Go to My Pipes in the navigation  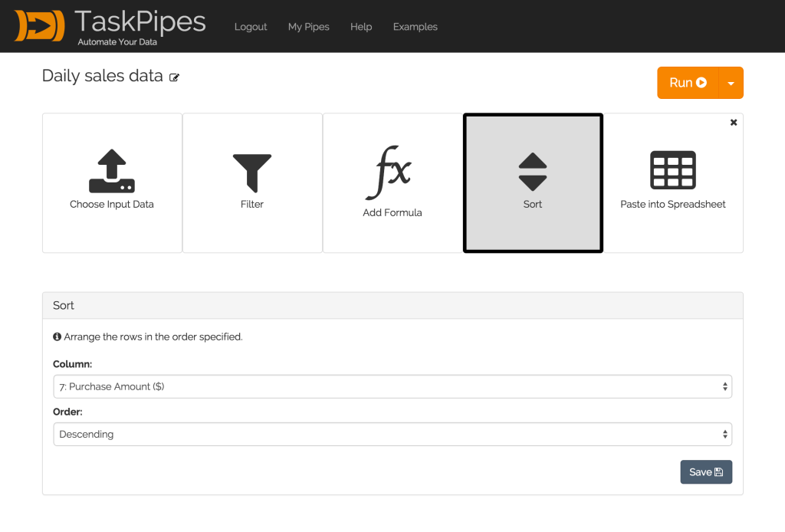pos(308,27)
